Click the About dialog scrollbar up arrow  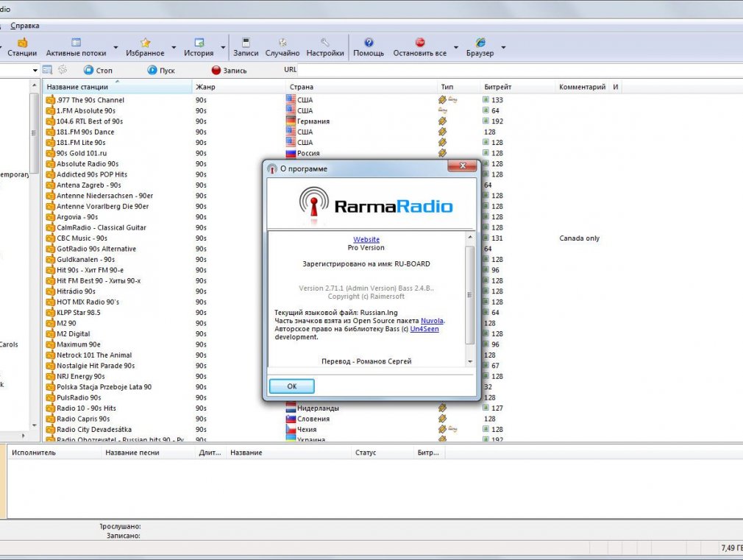470,237
